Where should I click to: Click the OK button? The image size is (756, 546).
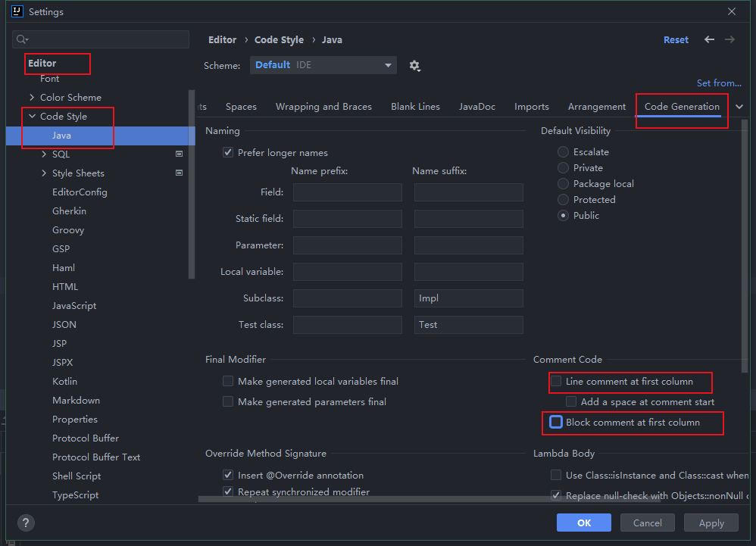point(584,523)
